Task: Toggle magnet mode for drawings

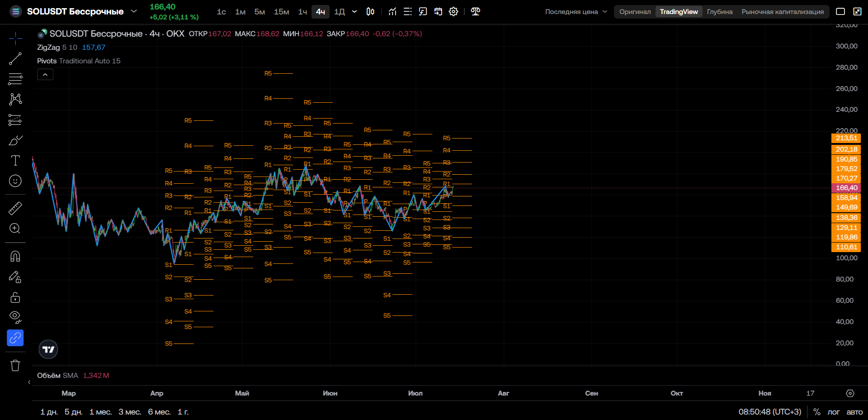Action: coord(15,257)
